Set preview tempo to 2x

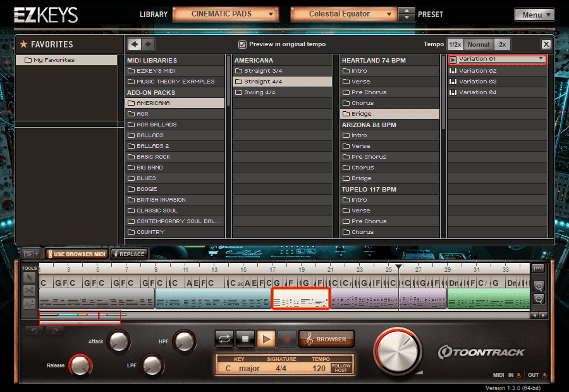point(502,44)
